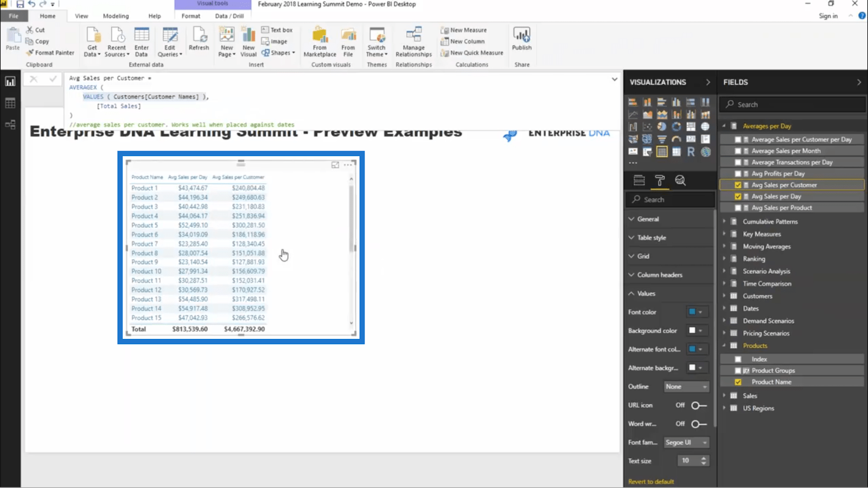This screenshot has width=868, height=488.
Task: Select the R script visual
Action: [x=691, y=152]
